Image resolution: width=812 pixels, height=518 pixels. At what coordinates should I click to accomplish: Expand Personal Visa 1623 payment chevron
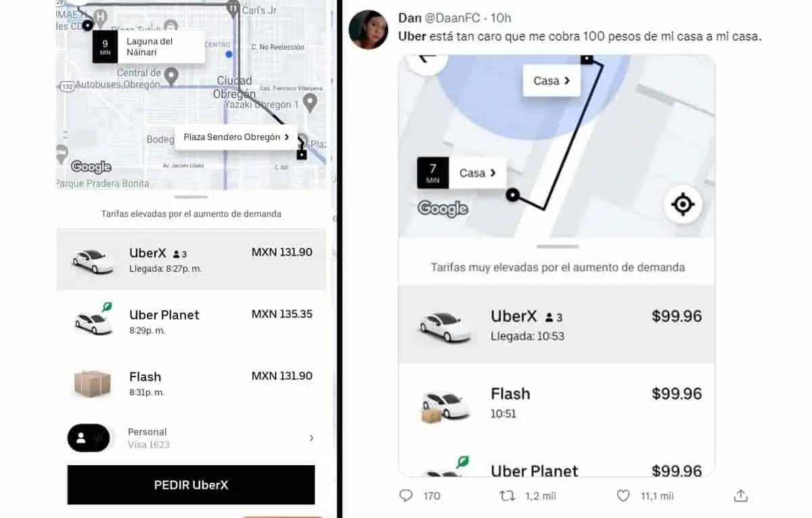[x=311, y=438]
